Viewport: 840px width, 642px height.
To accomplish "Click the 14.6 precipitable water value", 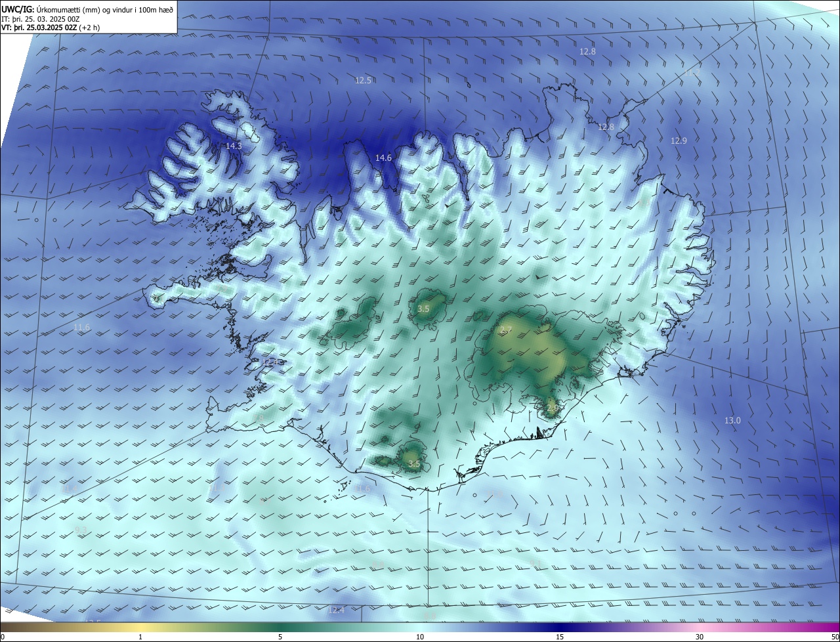I will (383, 158).
